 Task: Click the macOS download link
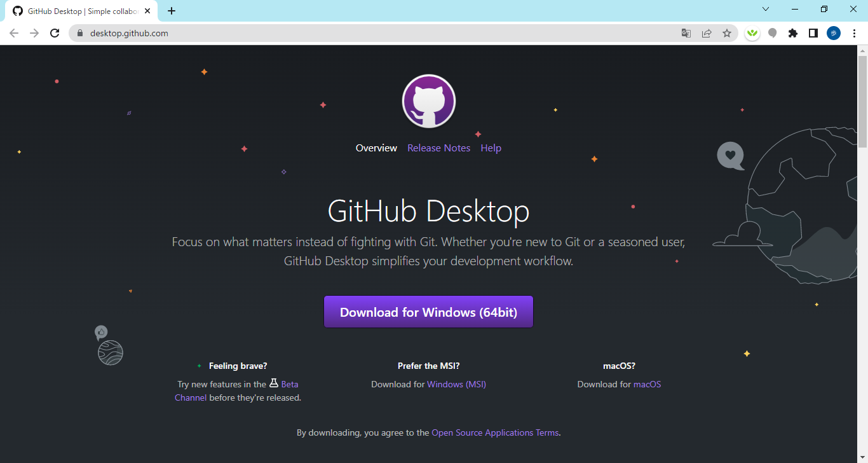(x=647, y=384)
